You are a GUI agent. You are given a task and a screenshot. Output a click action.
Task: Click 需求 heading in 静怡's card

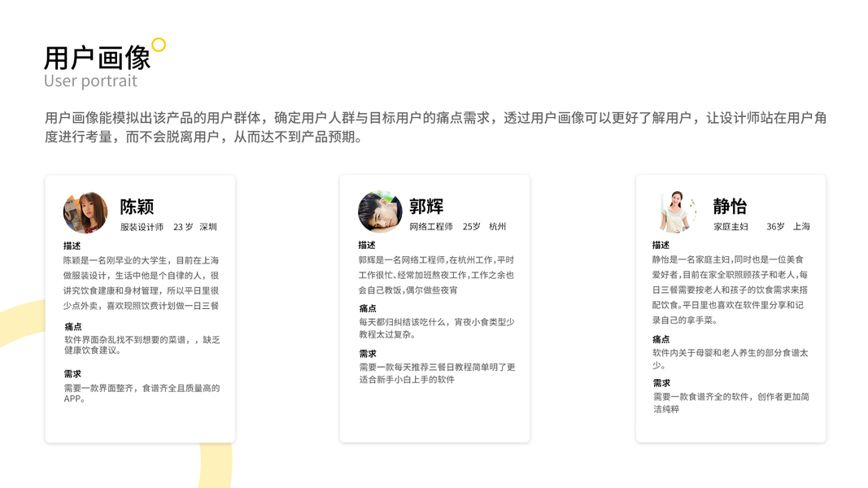[662, 383]
